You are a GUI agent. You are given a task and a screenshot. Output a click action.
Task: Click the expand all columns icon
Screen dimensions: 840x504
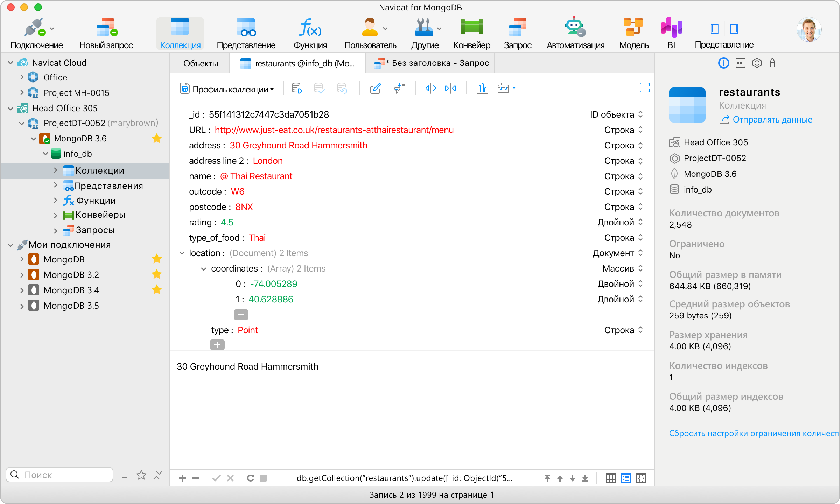coord(430,88)
